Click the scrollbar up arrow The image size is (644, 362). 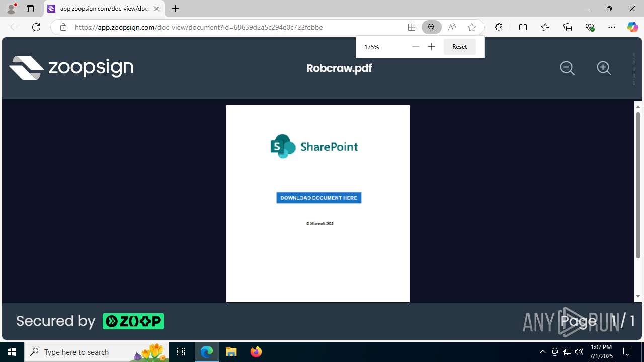click(x=638, y=107)
